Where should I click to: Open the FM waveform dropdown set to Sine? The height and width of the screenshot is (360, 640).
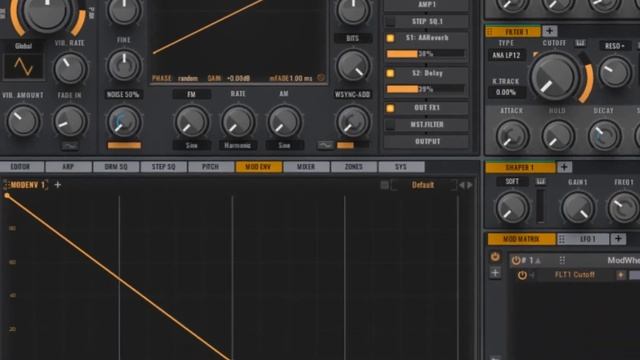pyautogui.click(x=191, y=145)
